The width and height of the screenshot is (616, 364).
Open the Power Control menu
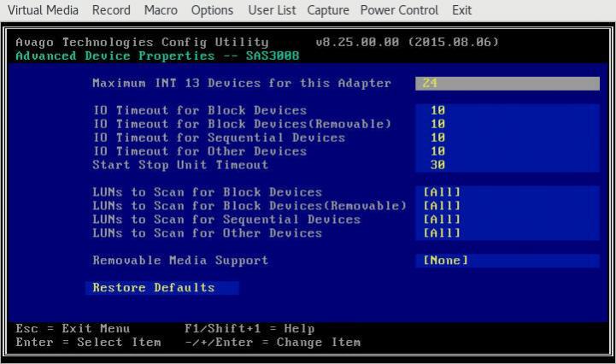pyautogui.click(x=399, y=10)
